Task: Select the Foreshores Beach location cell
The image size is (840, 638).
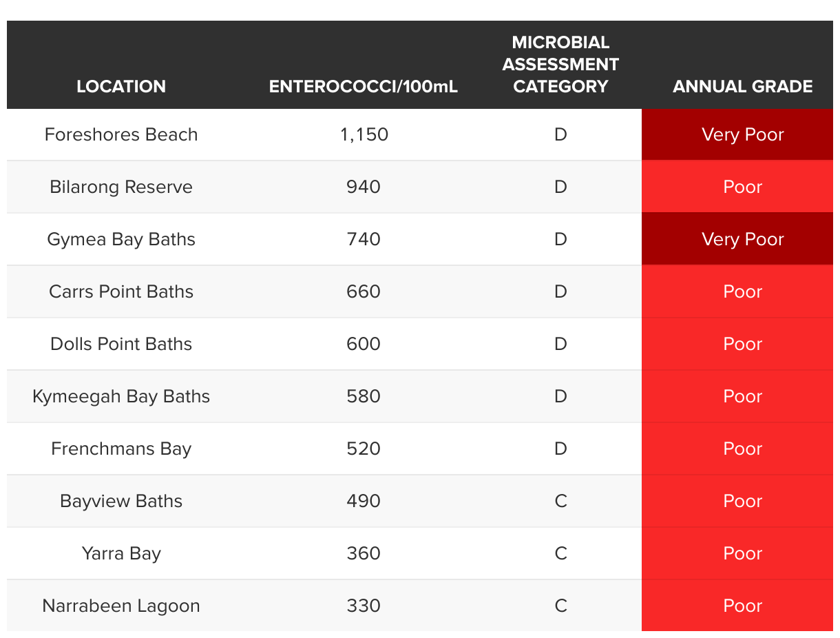Action: [121, 134]
